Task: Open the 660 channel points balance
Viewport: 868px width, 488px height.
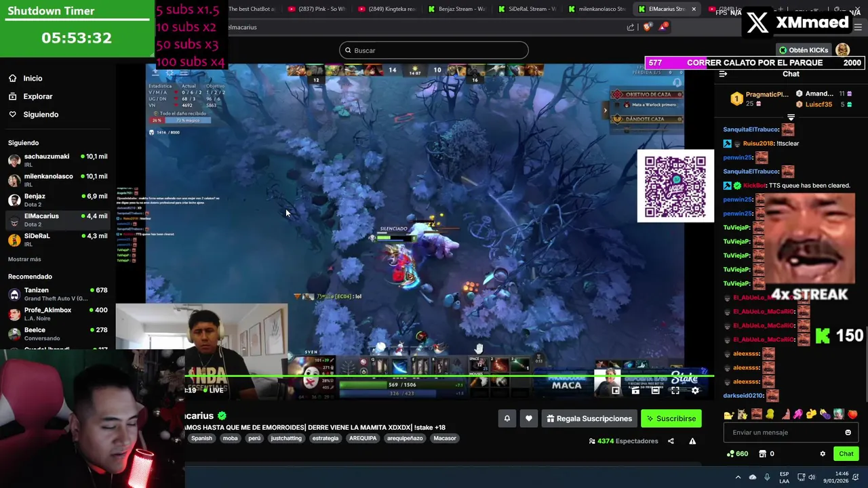Action: pyautogui.click(x=738, y=454)
